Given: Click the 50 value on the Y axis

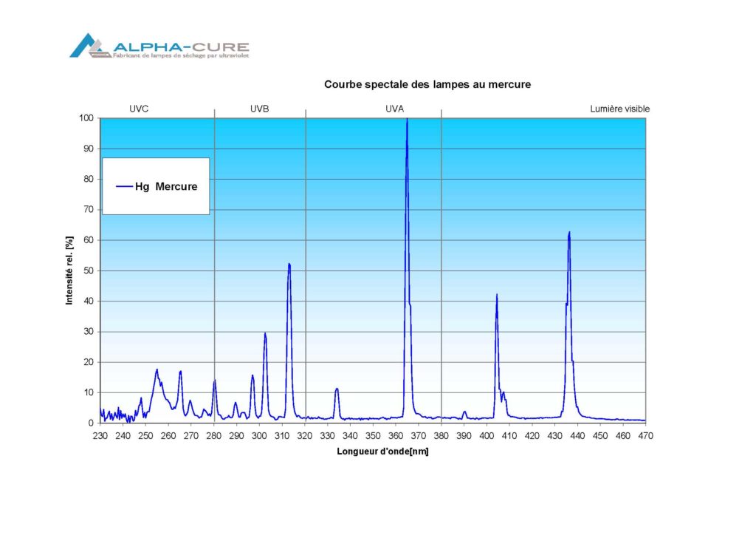Looking at the screenshot, I should click(x=89, y=270).
